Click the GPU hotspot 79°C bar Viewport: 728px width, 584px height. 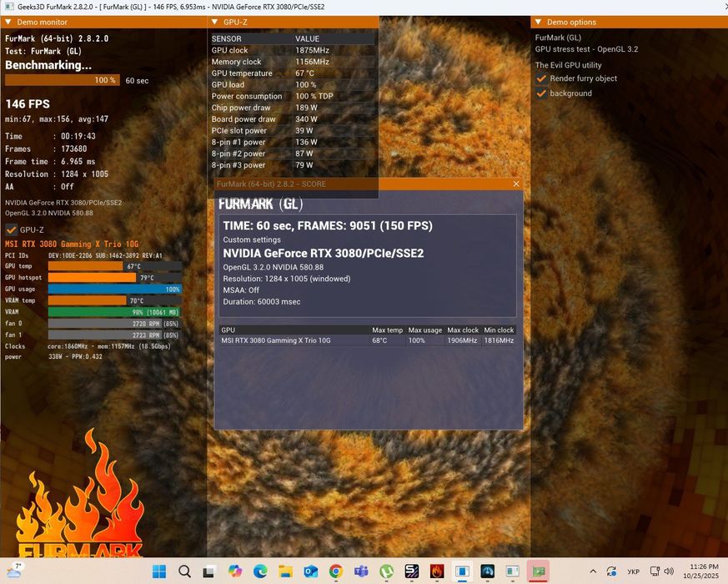pyautogui.click(x=115, y=277)
